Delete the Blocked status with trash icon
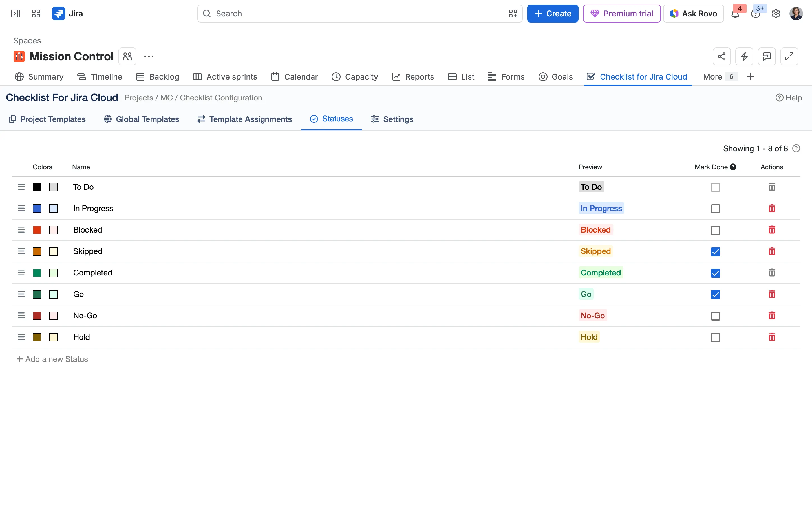This screenshot has width=812, height=508. coord(772,230)
